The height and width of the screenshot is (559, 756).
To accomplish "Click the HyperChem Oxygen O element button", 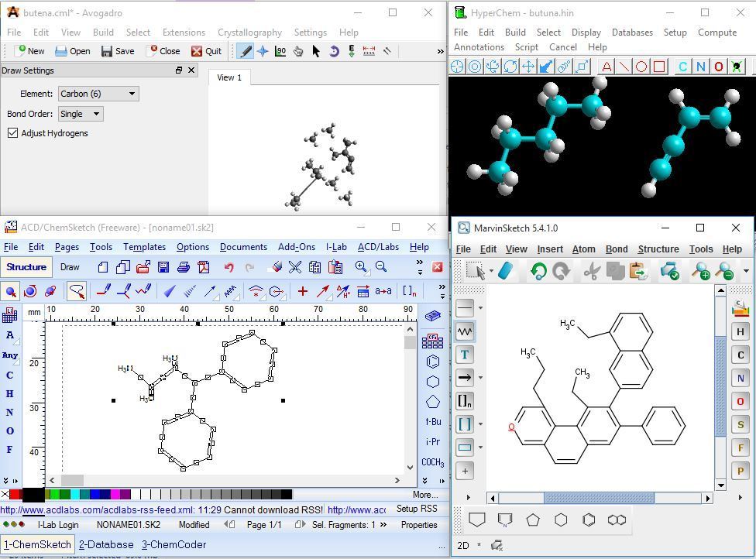I will [x=718, y=67].
